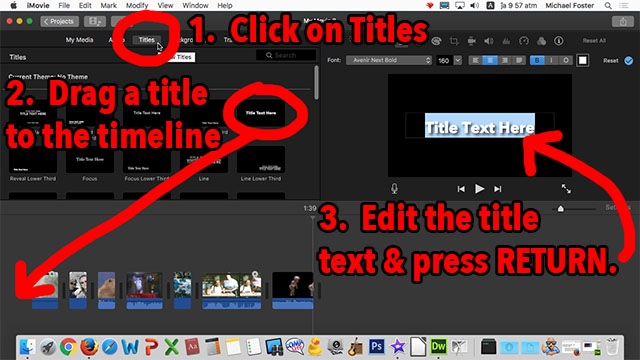Toggle italic I text style
The height and width of the screenshot is (360, 640).
[551, 60]
